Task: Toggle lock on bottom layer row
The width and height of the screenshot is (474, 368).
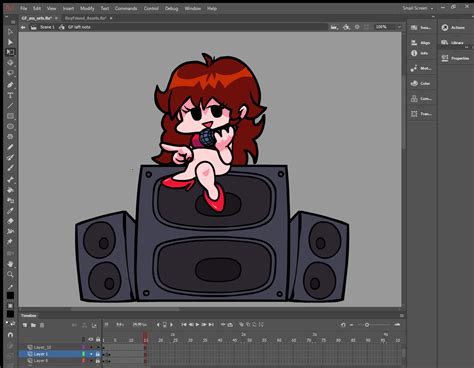Action: [98, 361]
